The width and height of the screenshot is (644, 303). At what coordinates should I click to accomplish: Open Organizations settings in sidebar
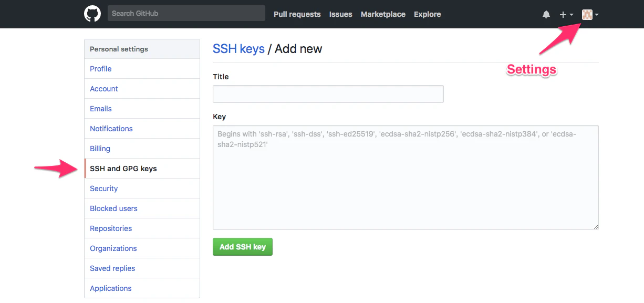click(x=142, y=248)
